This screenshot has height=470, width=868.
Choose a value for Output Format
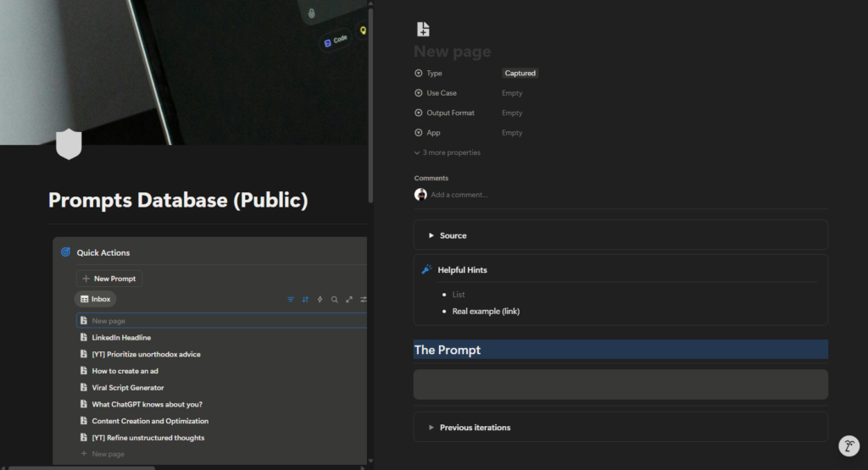tap(512, 113)
